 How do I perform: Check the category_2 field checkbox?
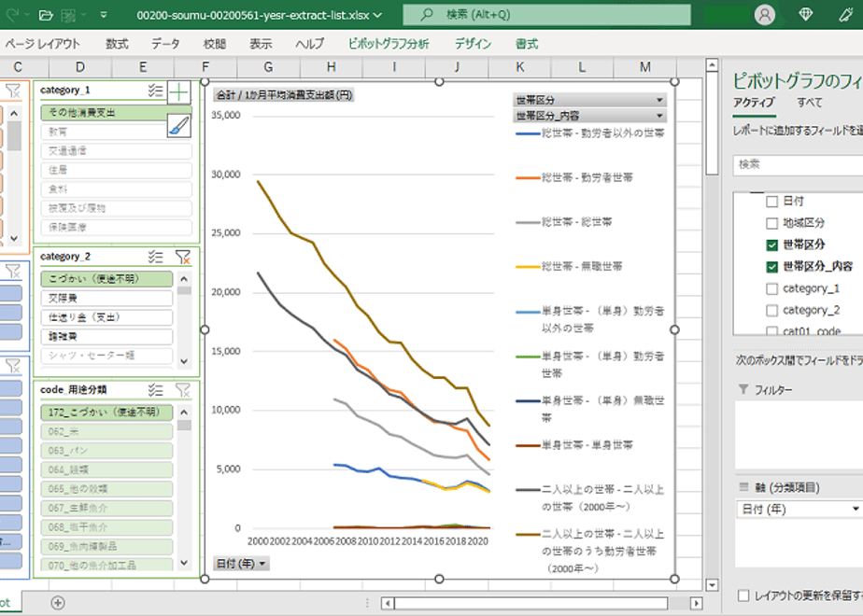[x=771, y=311]
